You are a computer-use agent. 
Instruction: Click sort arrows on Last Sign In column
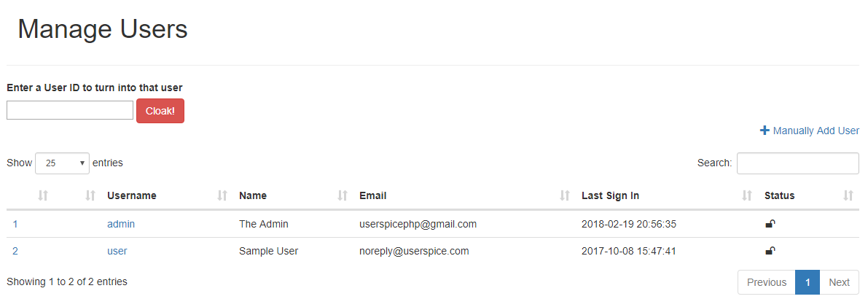746,195
